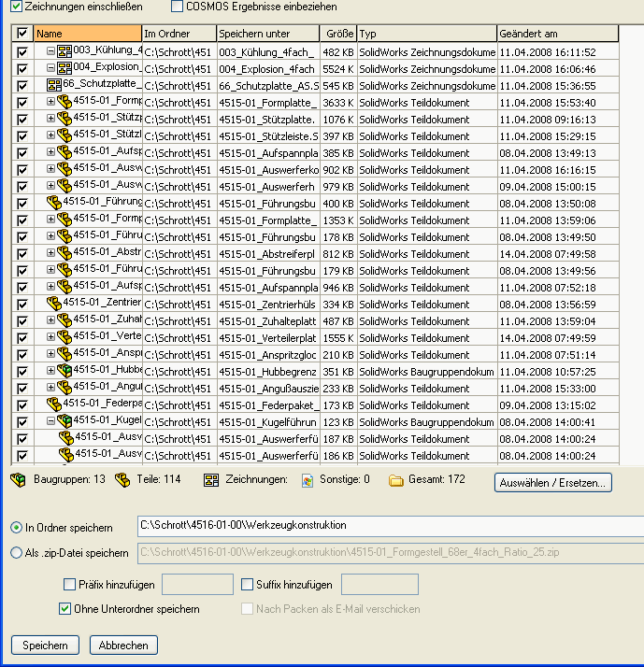Select In Ordner speichern radio button
This screenshot has width=644, height=667.
click(16, 528)
